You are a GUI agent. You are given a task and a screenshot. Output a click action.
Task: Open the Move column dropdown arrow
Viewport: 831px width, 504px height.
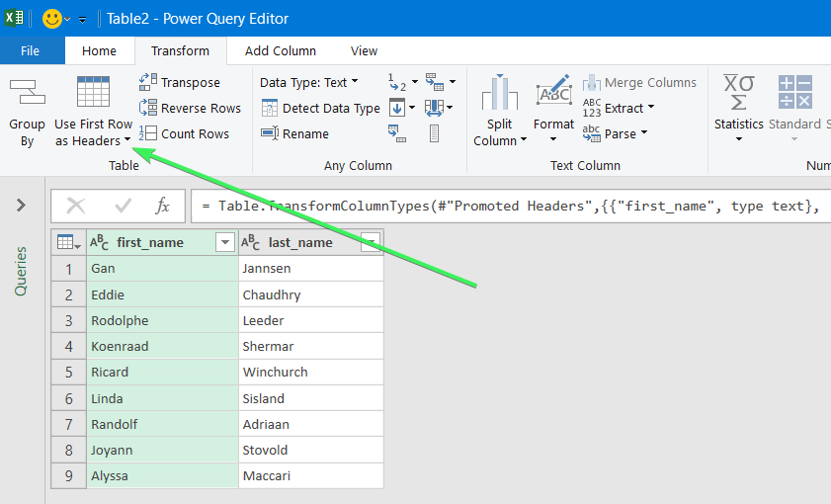(450, 108)
